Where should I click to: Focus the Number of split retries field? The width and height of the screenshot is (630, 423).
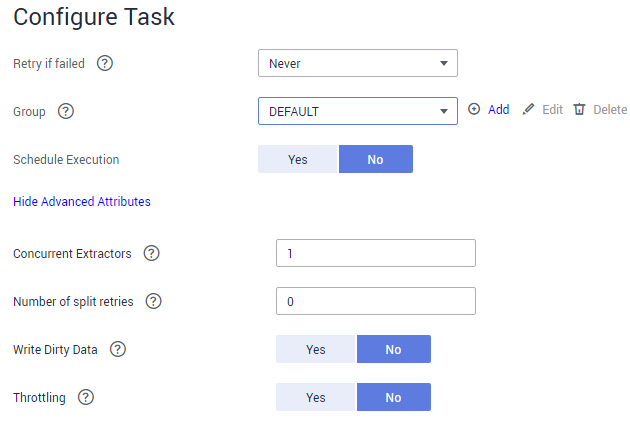[376, 301]
